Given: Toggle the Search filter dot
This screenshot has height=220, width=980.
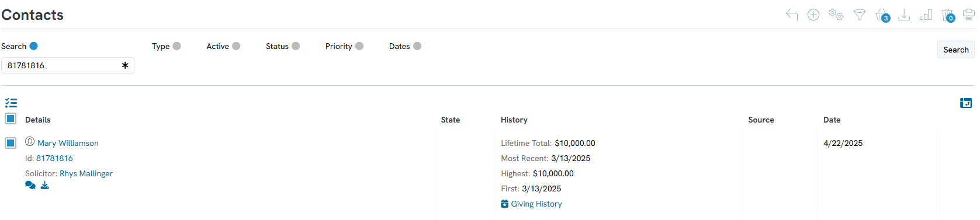Looking at the screenshot, I should (x=33, y=46).
